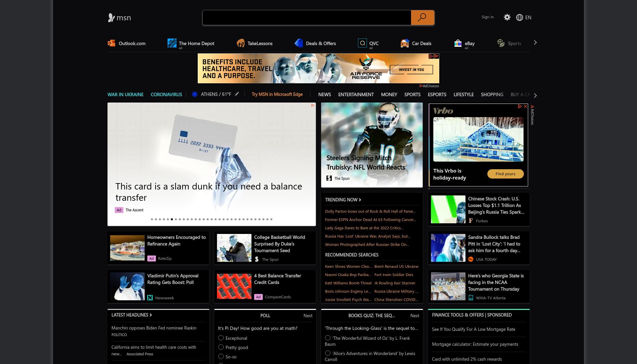
Task: Open Steelers Signing Mitch Trubisky story image
Action: (x=372, y=145)
